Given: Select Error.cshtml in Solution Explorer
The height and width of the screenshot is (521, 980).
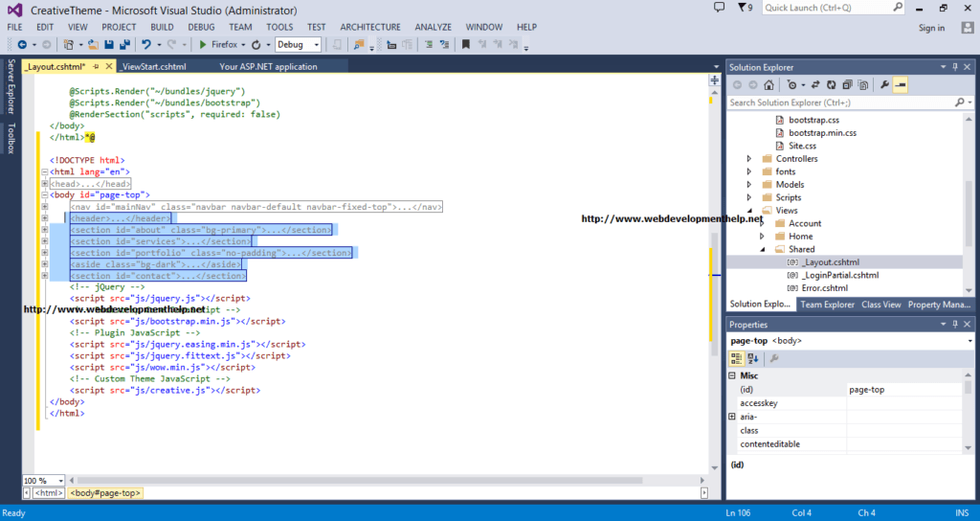Looking at the screenshot, I should (825, 288).
